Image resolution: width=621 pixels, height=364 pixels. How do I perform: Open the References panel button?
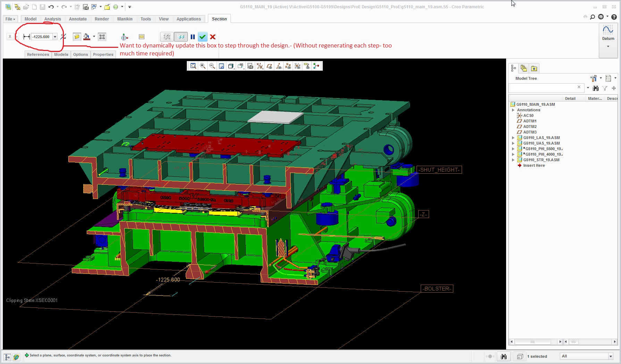click(x=38, y=54)
